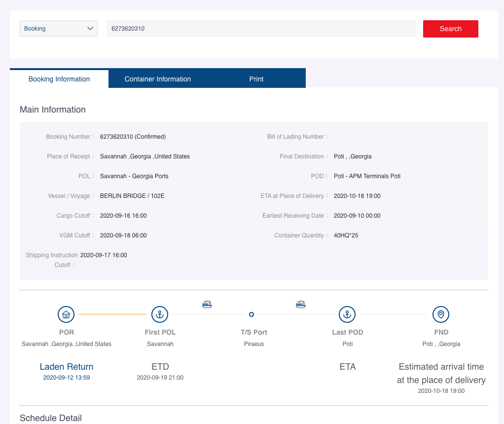Click the Last POD anchor icon
This screenshot has width=504, height=424.
click(347, 314)
